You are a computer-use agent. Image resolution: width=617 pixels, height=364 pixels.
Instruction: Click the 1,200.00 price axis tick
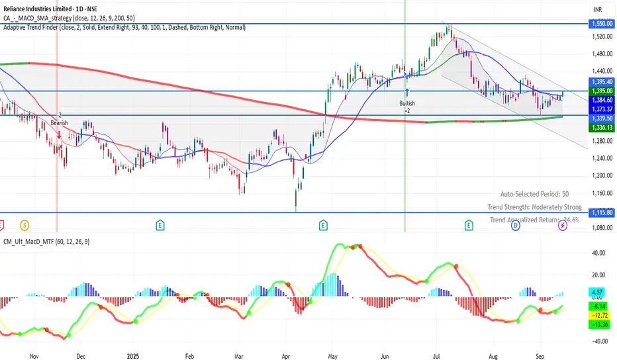coord(602,175)
